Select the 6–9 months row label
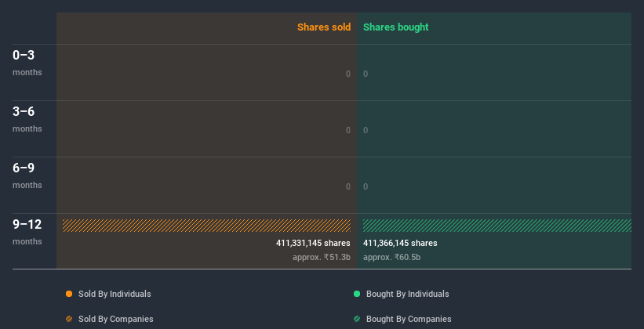644x329 pixels. coord(27,175)
